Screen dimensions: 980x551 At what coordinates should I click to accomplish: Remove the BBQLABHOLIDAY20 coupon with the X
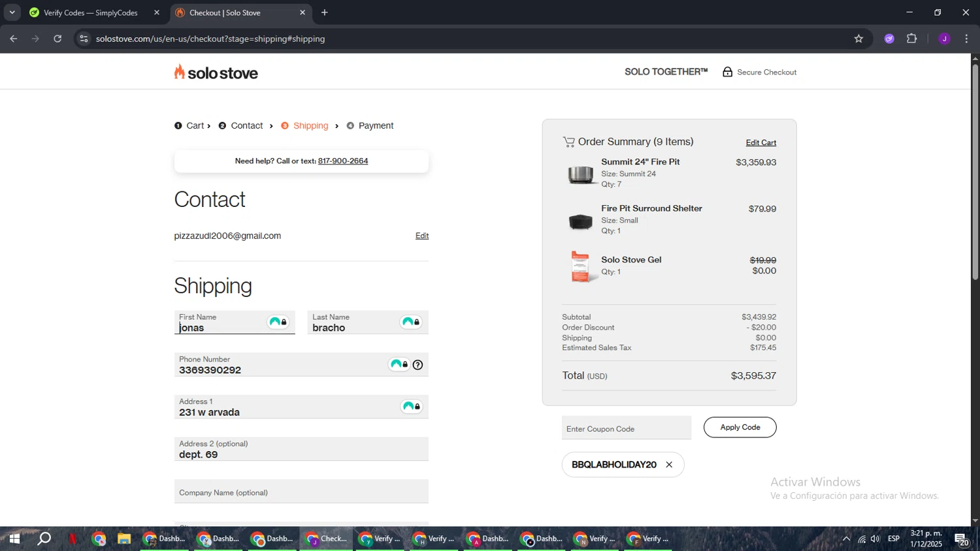coord(669,465)
